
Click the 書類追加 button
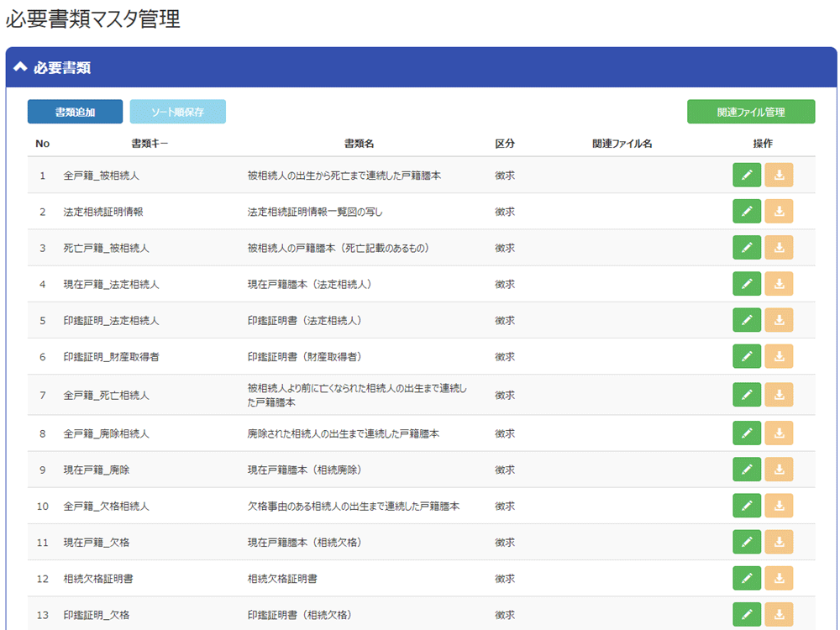pyautogui.click(x=75, y=112)
